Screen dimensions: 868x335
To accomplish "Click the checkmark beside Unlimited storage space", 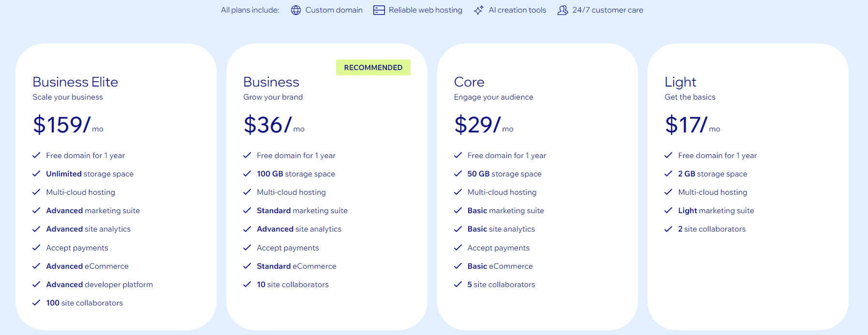I will click(x=36, y=174).
